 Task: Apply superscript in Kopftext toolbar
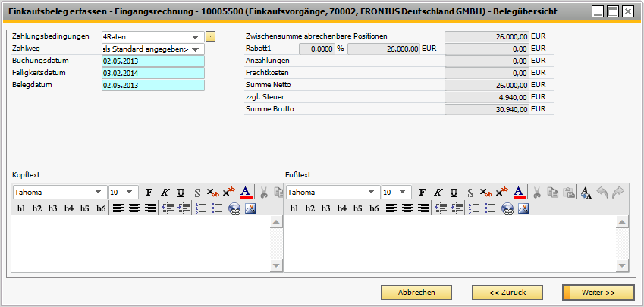[x=228, y=193]
